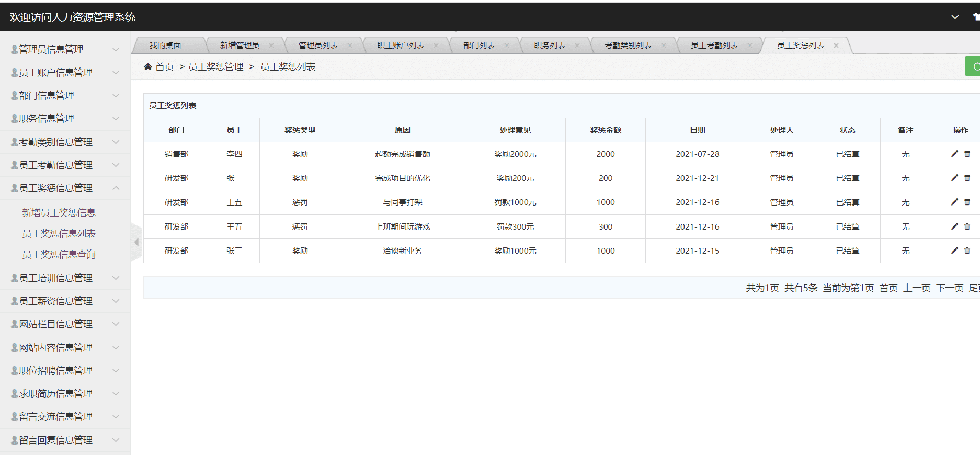
Task: Click the home icon in the breadcrumb
Action: [148, 66]
